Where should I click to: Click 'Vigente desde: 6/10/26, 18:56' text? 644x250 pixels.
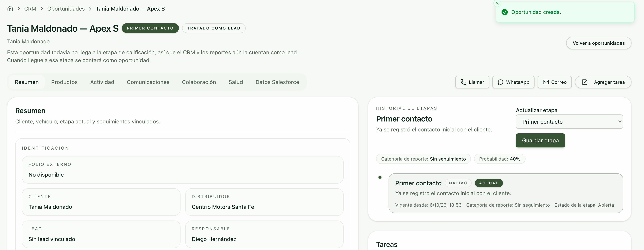(x=428, y=205)
